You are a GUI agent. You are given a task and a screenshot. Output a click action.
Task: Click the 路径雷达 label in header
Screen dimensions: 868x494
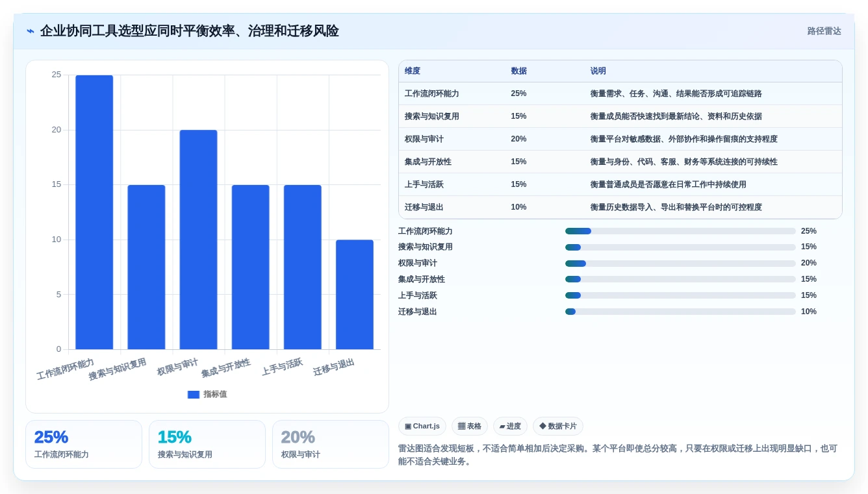click(x=824, y=31)
